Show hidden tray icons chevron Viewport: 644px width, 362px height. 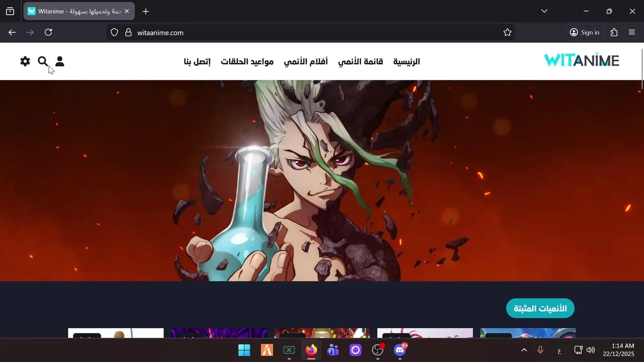pos(524,350)
